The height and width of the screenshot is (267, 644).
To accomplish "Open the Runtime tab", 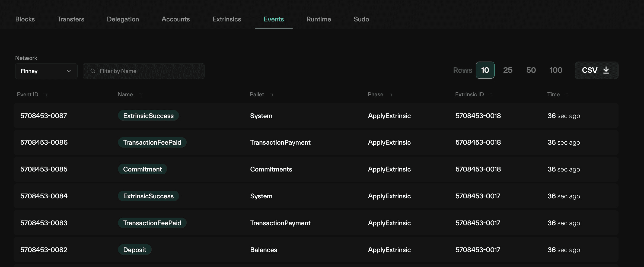I will tap(319, 19).
